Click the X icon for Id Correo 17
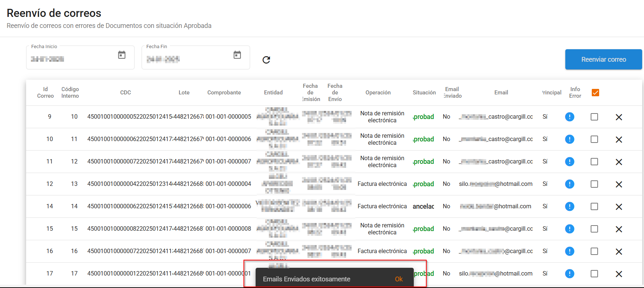 619,274
